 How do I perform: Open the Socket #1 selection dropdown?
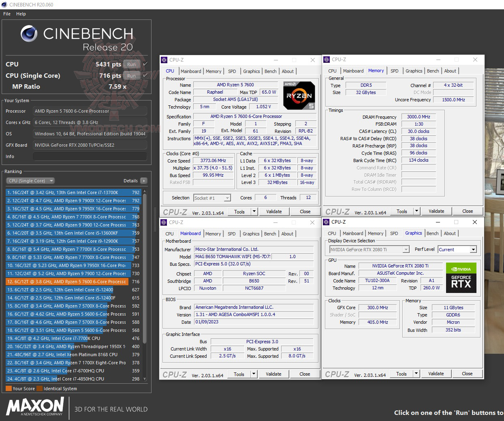227,198
